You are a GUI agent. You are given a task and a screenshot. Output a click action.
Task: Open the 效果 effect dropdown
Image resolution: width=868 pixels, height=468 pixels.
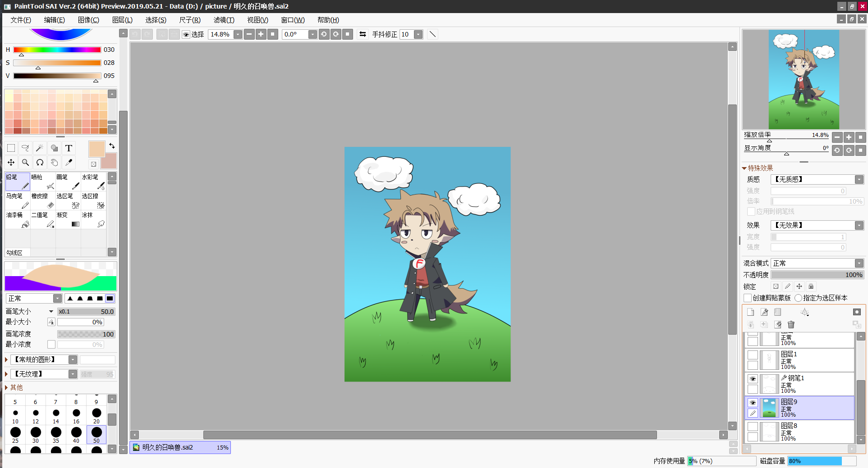tap(859, 225)
